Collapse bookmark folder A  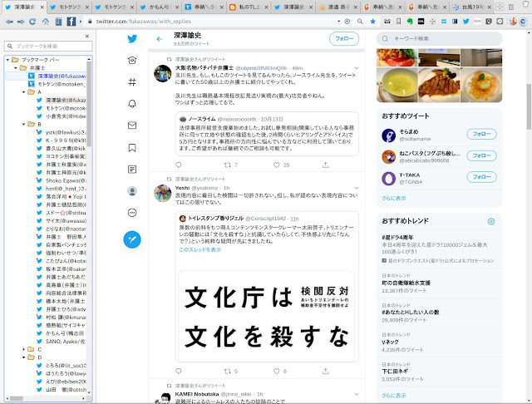click(24, 92)
